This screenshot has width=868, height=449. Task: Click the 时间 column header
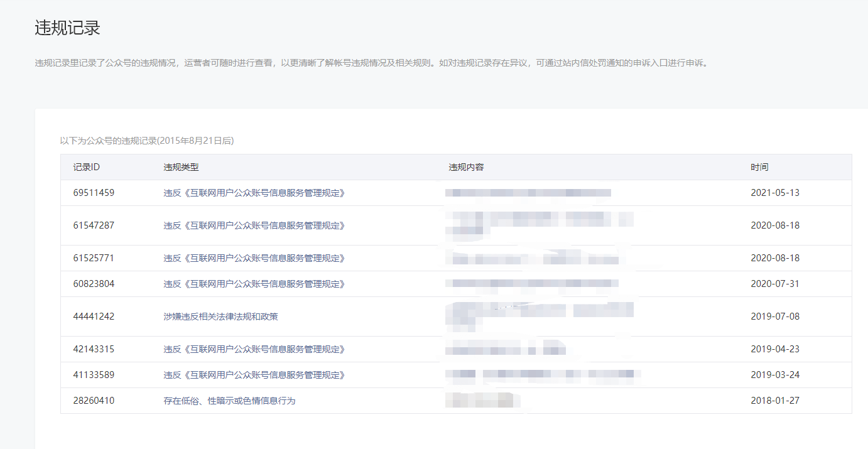[759, 167]
